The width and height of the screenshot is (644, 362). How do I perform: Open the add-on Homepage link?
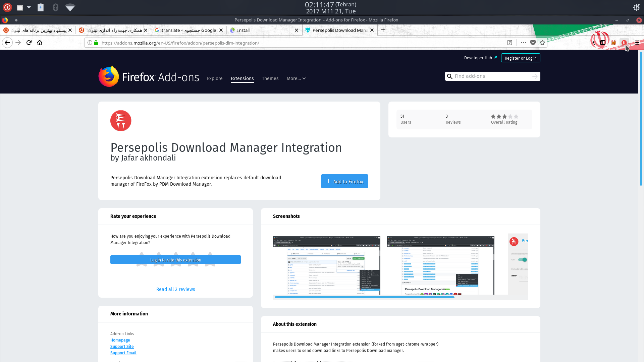(120, 340)
